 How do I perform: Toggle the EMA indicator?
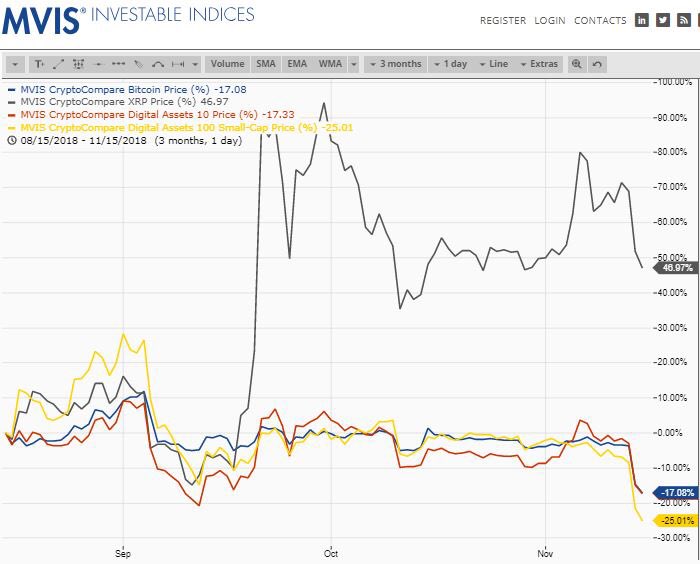pos(297,64)
